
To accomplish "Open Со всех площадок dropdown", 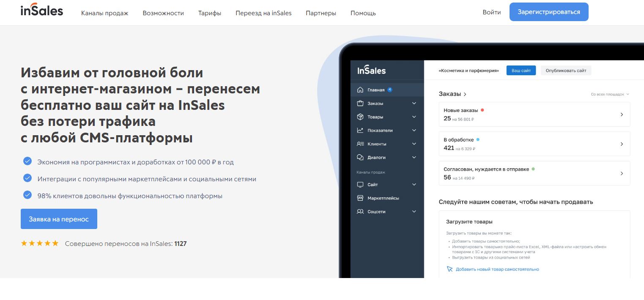I will coord(610,94).
